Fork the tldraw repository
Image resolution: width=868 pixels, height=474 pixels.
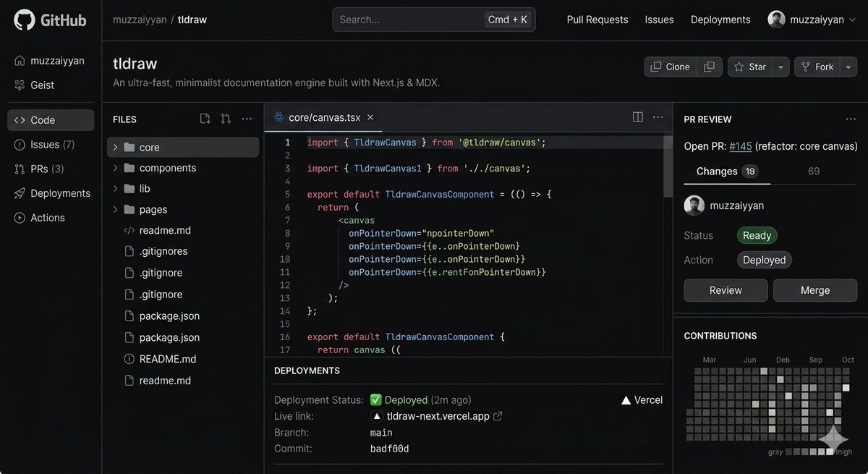pos(817,67)
